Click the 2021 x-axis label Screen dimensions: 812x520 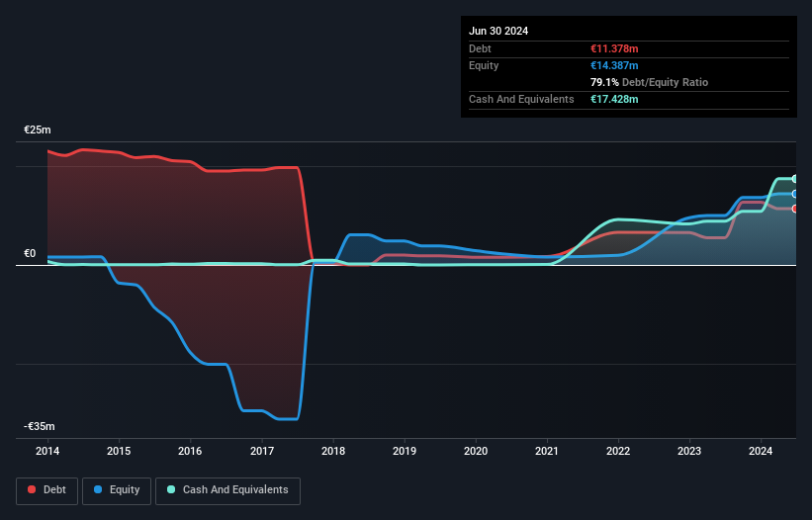[547, 451]
